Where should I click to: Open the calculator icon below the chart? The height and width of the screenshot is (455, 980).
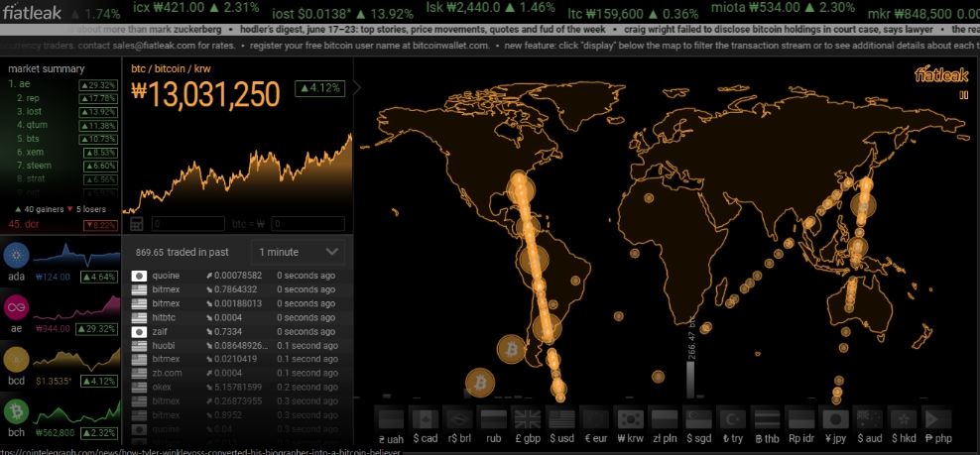click(137, 224)
